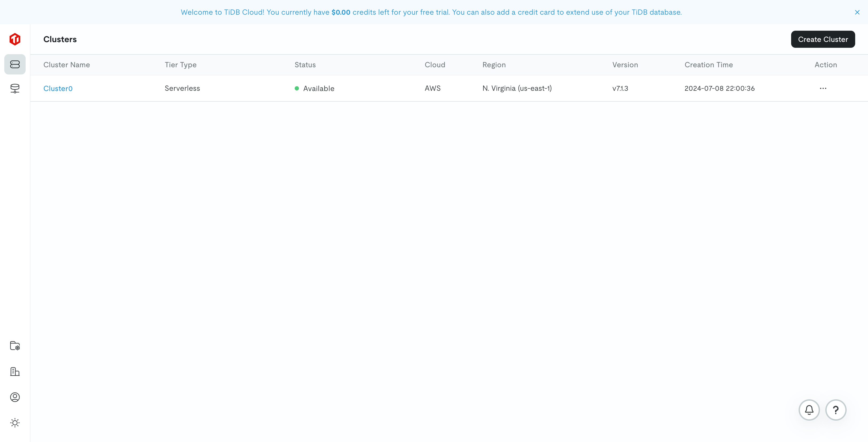Click the Status column header
The image size is (868, 442).
pyautogui.click(x=305, y=65)
